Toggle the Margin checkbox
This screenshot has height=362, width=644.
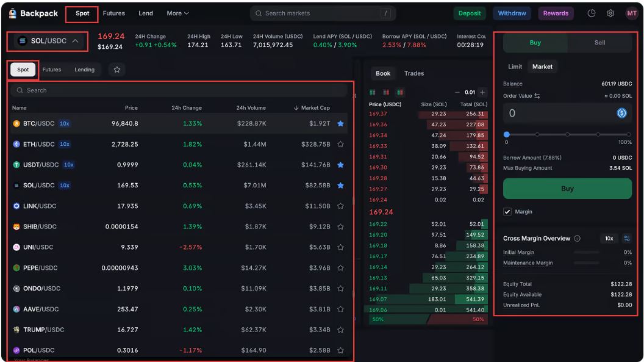507,212
